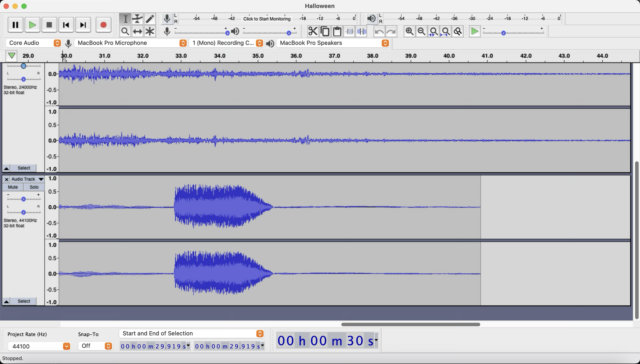Click the Silence audio selection icon

pyautogui.click(x=361, y=32)
